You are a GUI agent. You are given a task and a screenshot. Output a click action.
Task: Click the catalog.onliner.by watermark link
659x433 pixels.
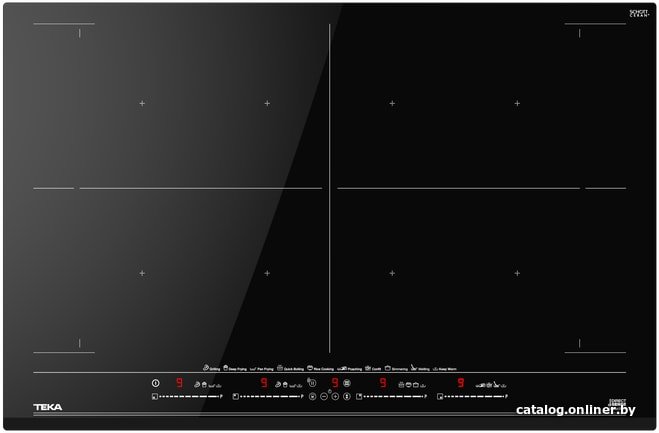point(575,410)
